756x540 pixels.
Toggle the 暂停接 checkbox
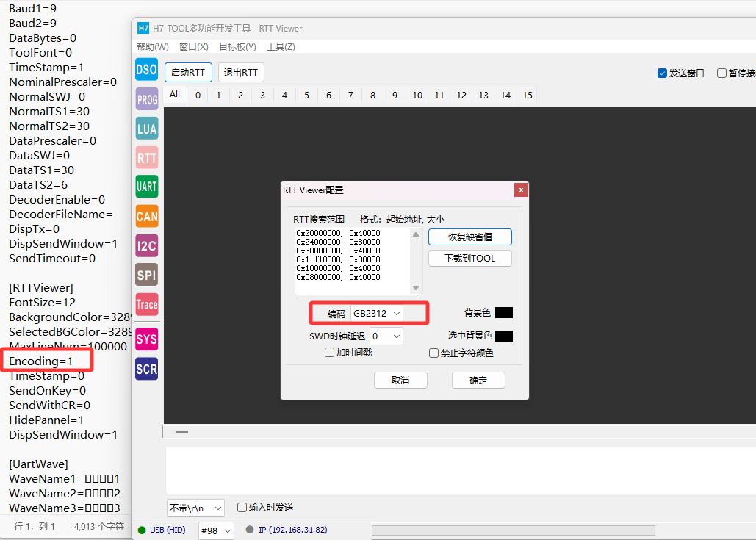721,73
